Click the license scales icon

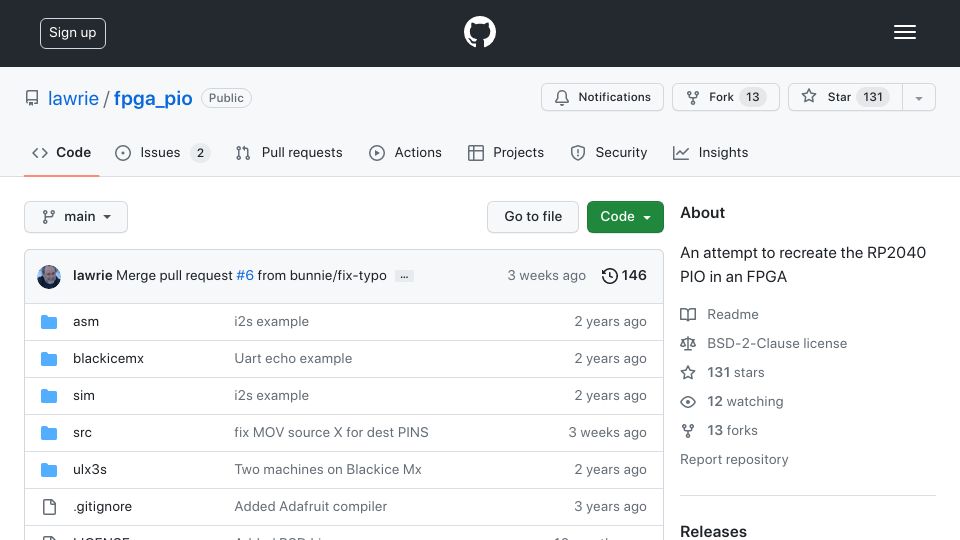tap(688, 343)
